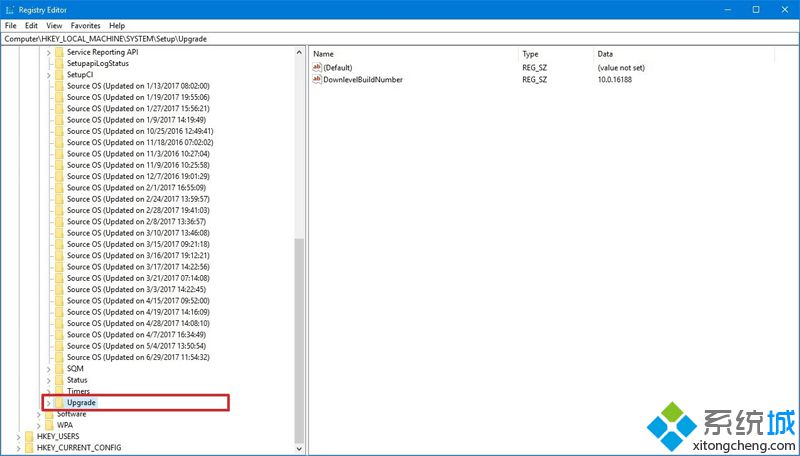
Task: Click the (Default) string value icon
Action: 317,67
